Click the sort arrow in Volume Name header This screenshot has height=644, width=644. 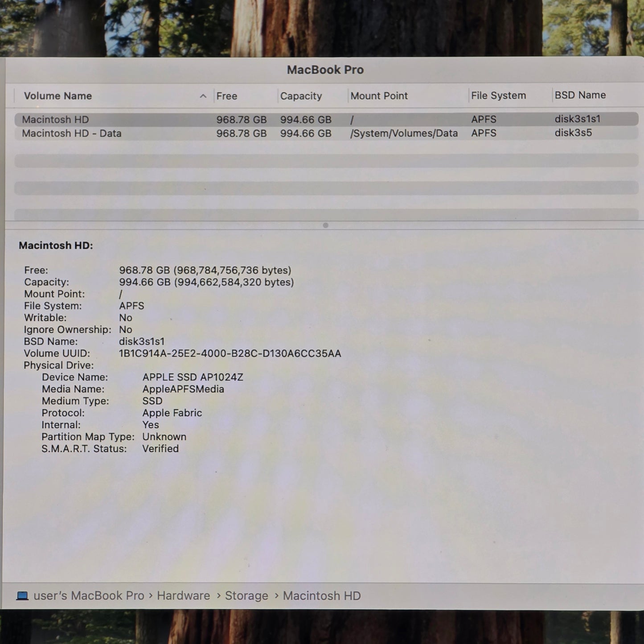pos(203,96)
